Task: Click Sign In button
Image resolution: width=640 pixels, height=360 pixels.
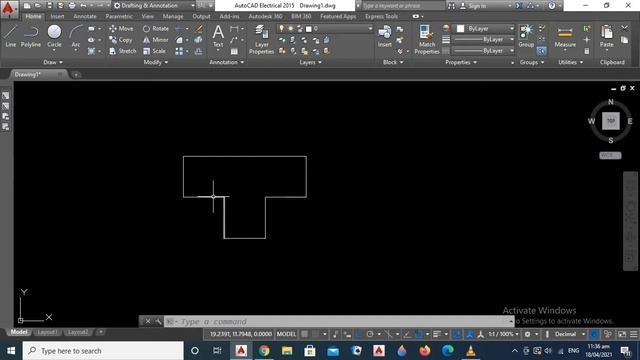Action: (473, 6)
